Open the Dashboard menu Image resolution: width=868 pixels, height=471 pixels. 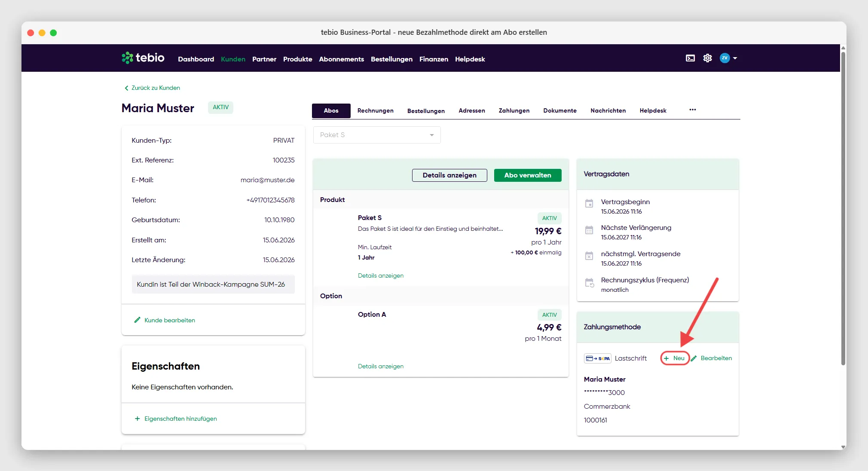coord(196,59)
